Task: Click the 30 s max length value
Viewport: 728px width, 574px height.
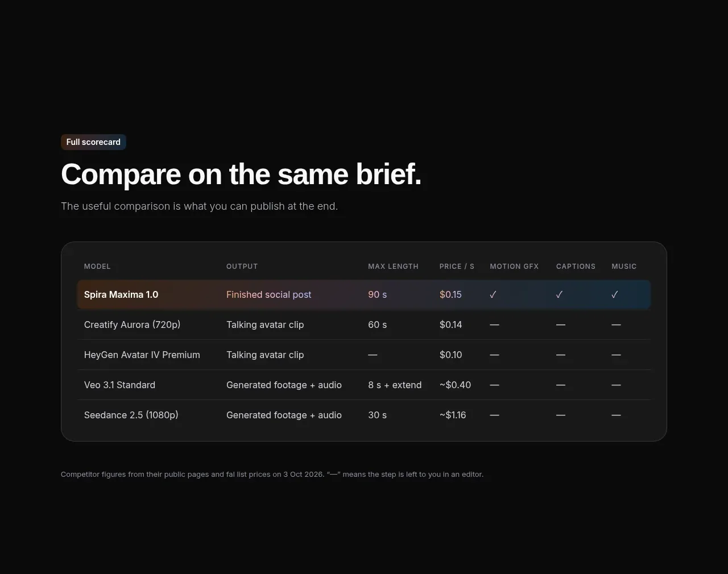Action: tap(378, 415)
